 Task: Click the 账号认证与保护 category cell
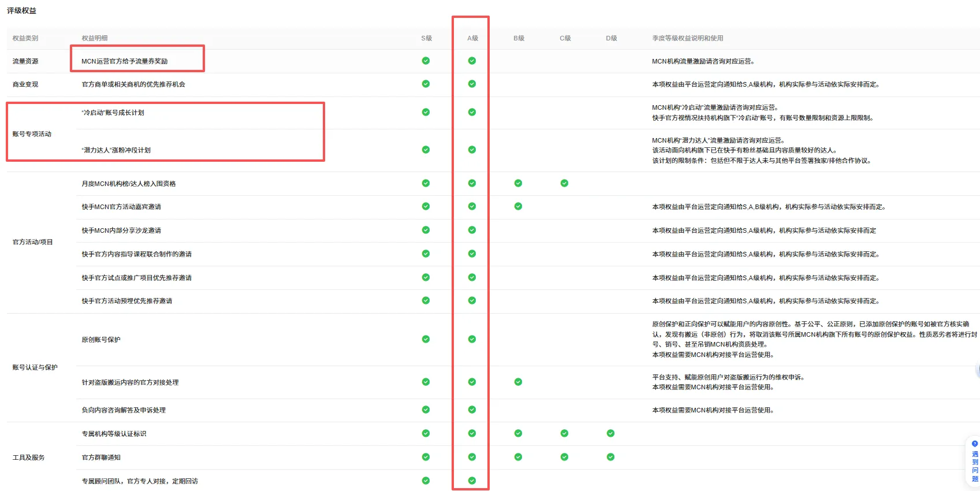tap(35, 367)
